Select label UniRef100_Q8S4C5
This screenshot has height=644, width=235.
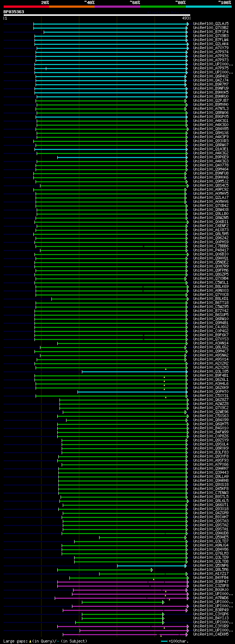click(211, 185)
